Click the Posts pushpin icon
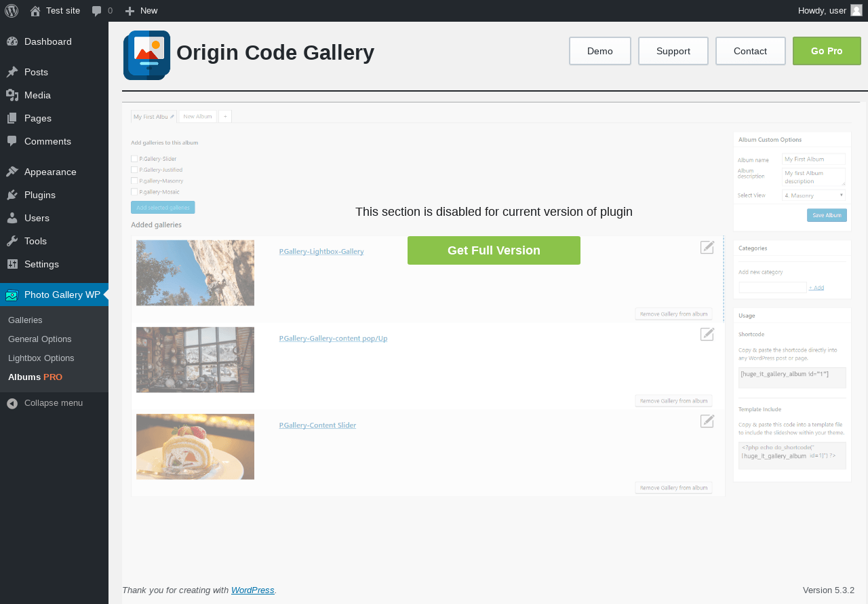The image size is (868, 604). (12, 72)
